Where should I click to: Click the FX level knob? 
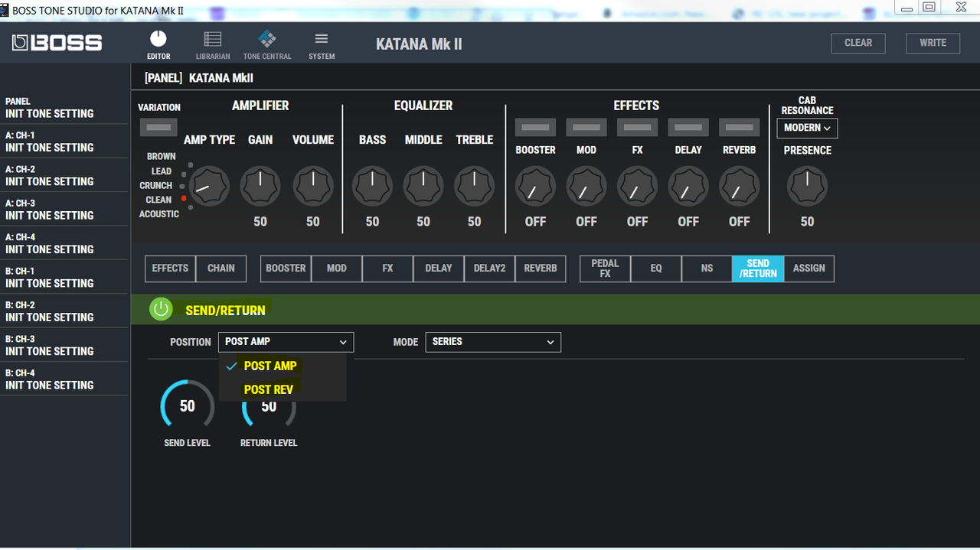[x=637, y=186]
